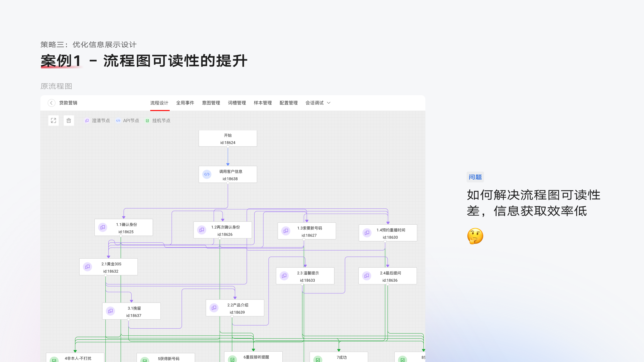Select the 5获得新号码 node label
The height and width of the screenshot is (362, 644).
[x=169, y=359]
